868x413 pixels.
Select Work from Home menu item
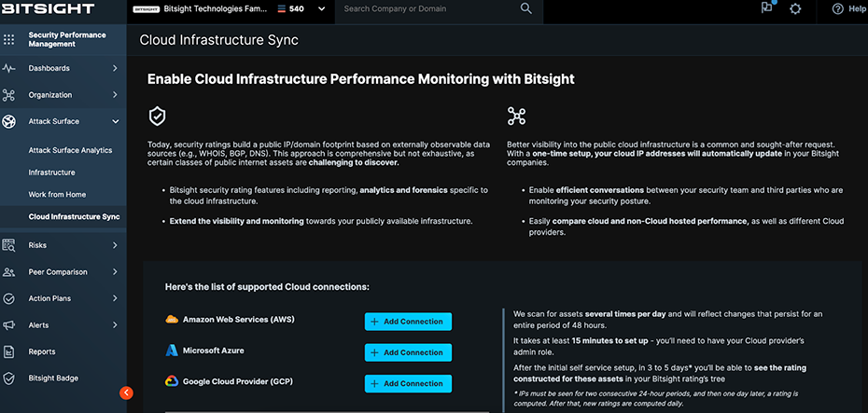(x=57, y=195)
